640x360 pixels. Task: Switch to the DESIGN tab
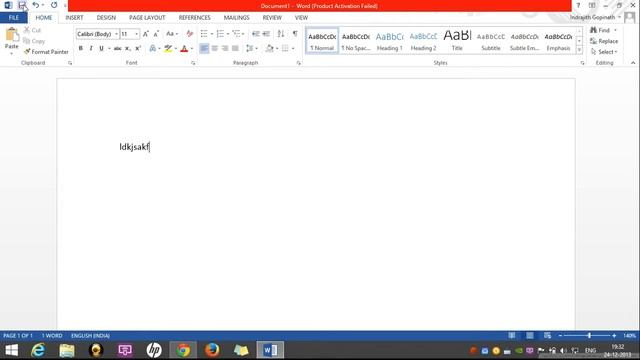106,18
